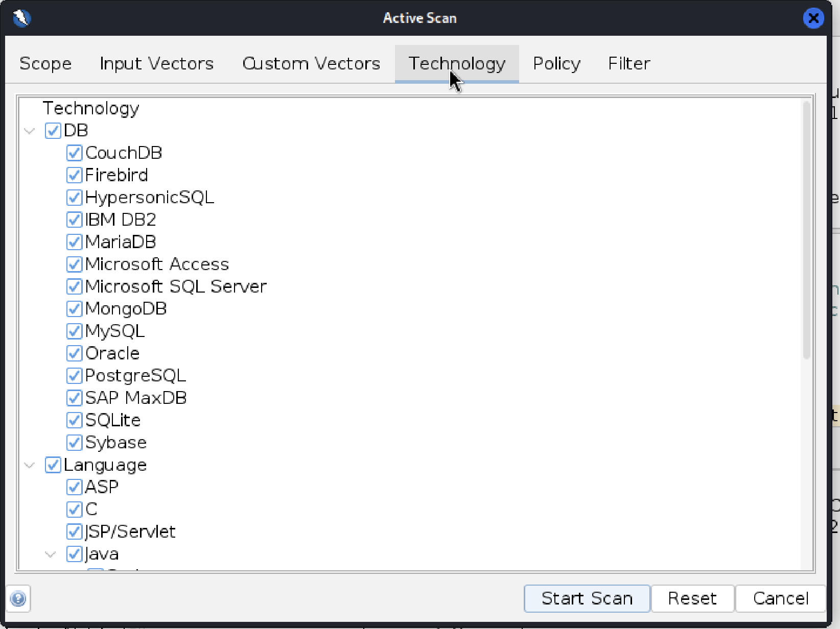
Task: Toggle the ASP checkbox
Action: pos(74,487)
